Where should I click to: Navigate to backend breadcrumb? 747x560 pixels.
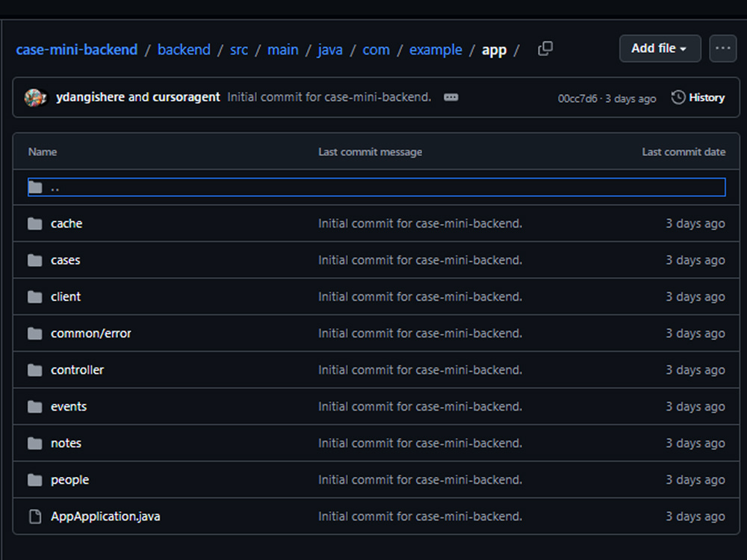coord(184,49)
